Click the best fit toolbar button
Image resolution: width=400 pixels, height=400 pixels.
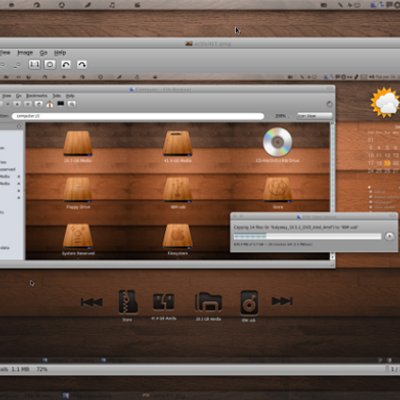[x=50, y=64]
